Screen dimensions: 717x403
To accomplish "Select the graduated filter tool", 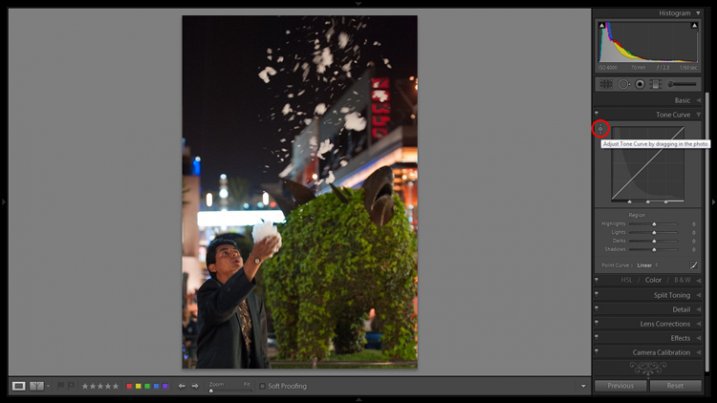I will (x=655, y=84).
